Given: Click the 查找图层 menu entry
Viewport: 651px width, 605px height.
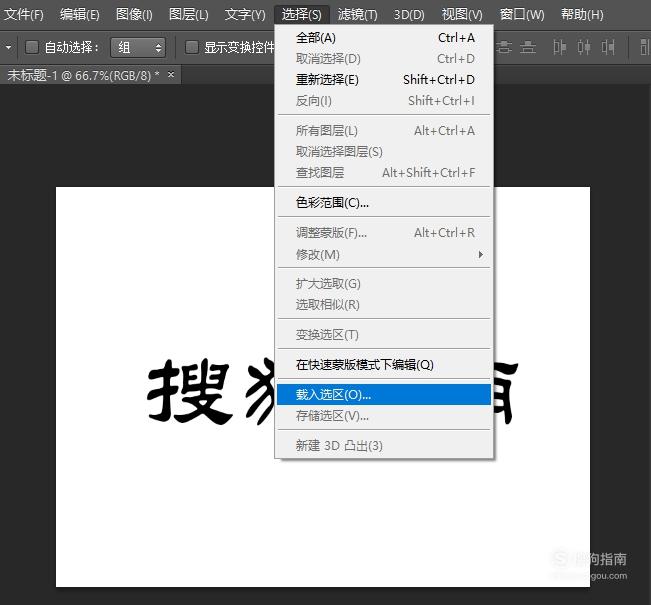Looking at the screenshot, I should click(384, 172).
